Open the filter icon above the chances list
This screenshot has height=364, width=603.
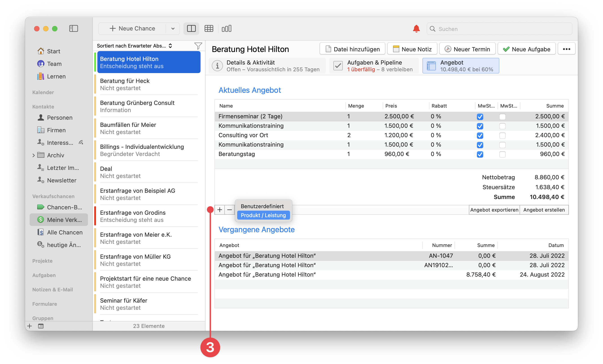pyautogui.click(x=198, y=46)
